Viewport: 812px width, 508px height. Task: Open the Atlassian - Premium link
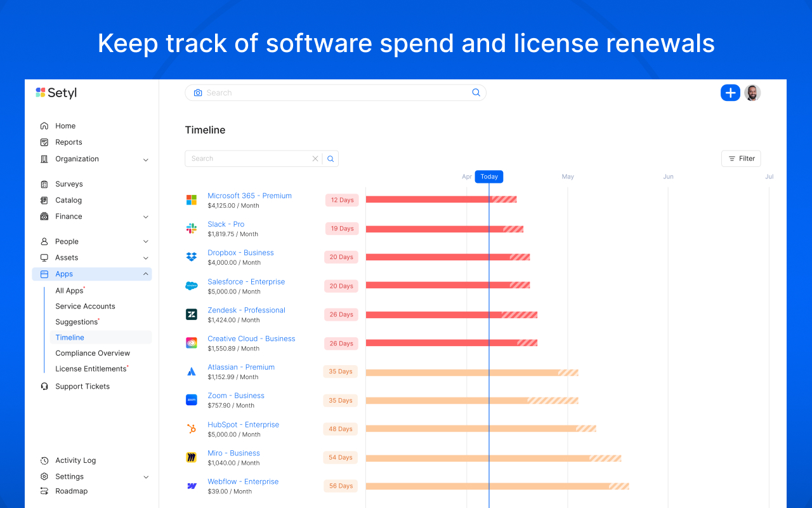pos(241,367)
